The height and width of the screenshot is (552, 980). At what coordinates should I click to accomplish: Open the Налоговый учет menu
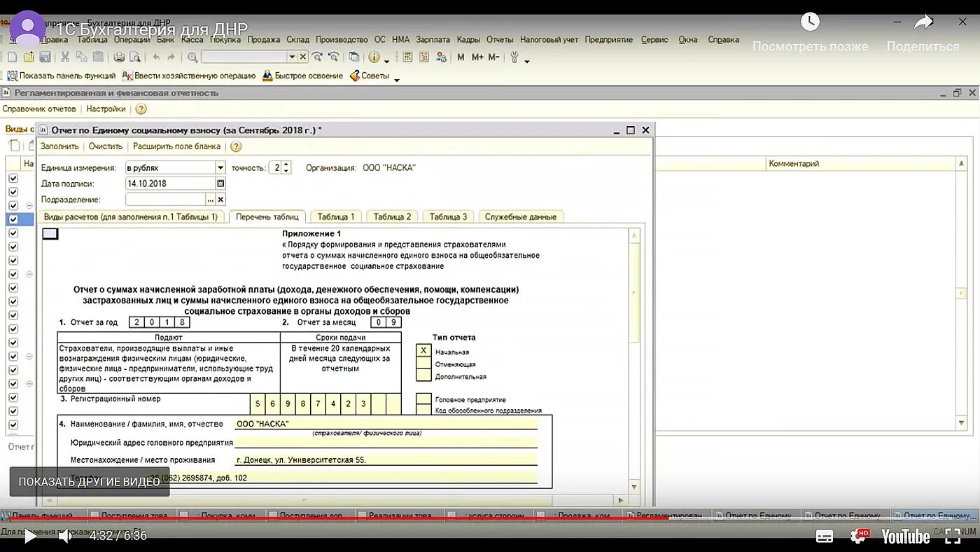click(549, 40)
